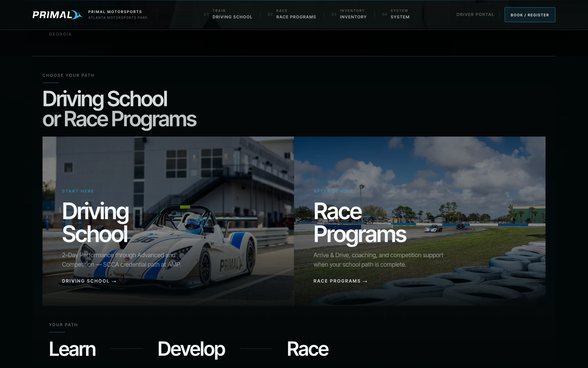
Task: Click the large 'Driving School' card heading
Action: [95, 222]
